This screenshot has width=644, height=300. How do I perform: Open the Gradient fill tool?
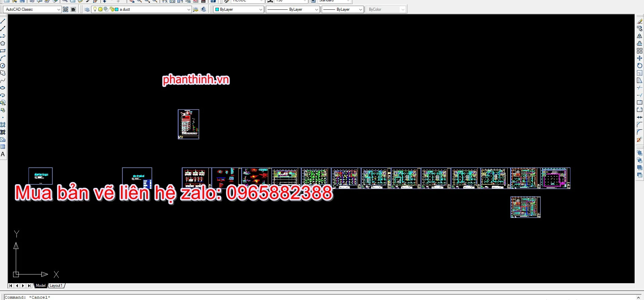(3, 132)
